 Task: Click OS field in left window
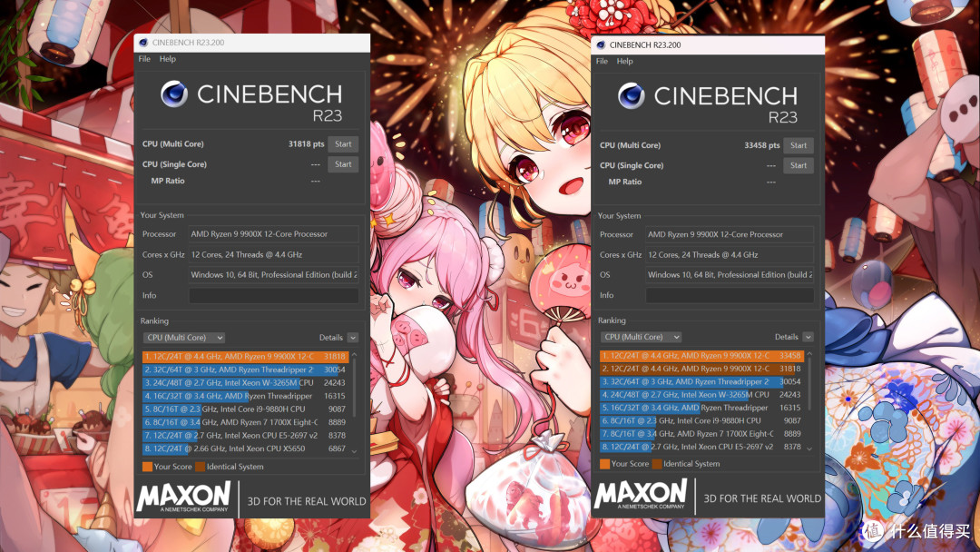point(274,275)
